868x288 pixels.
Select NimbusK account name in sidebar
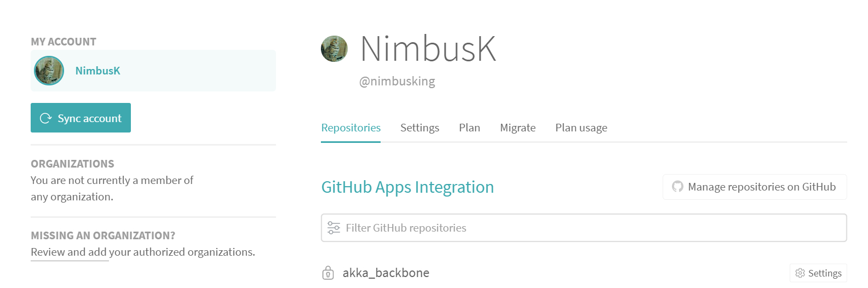[x=97, y=71]
